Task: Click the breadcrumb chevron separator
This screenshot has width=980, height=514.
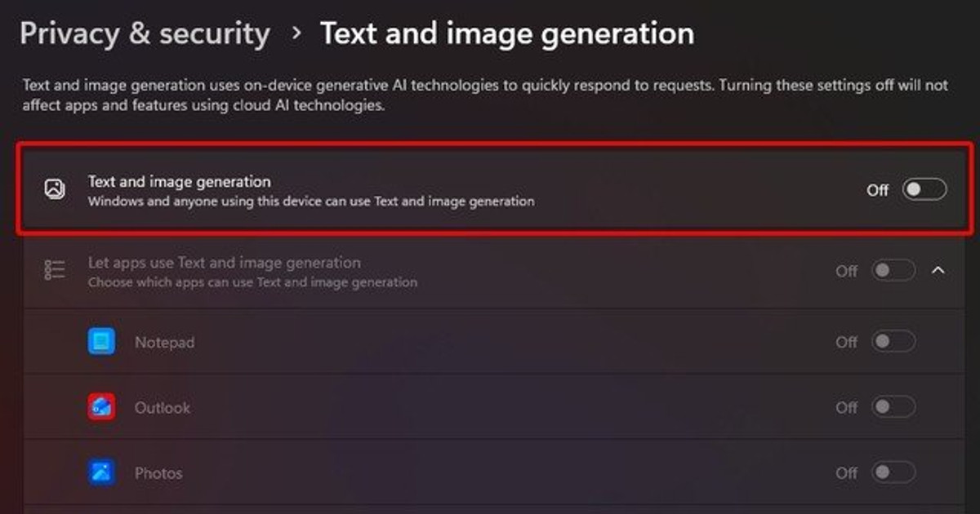Action: point(296,34)
